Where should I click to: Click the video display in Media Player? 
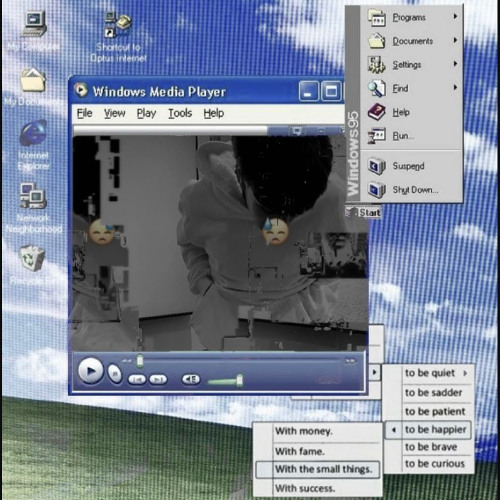coord(220,243)
